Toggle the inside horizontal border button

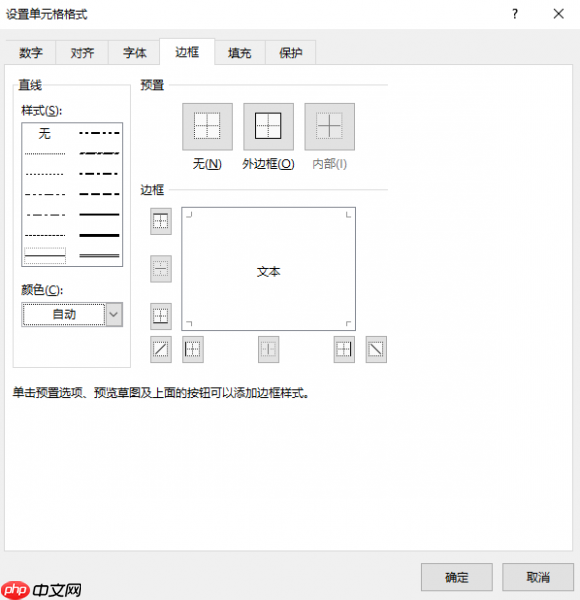[x=161, y=269]
